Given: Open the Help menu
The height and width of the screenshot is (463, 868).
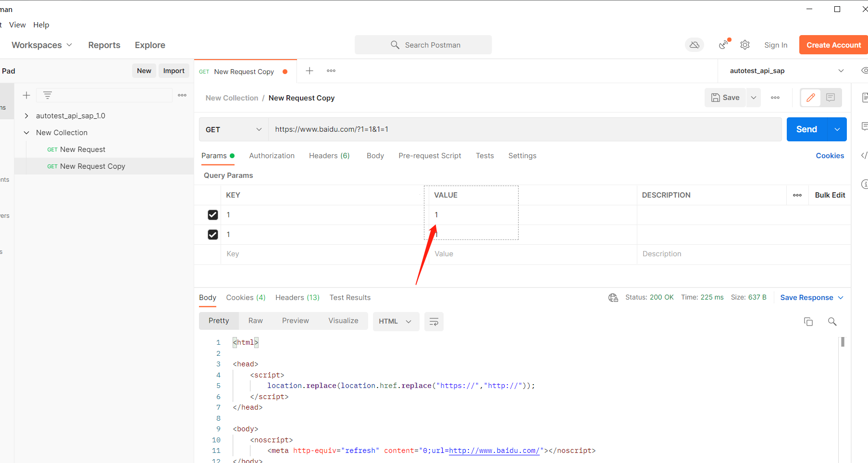Looking at the screenshot, I should click(41, 25).
